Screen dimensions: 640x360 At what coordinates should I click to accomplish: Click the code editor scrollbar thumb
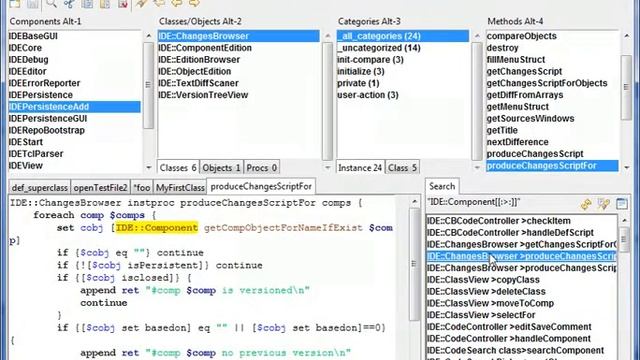click(414, 263)
